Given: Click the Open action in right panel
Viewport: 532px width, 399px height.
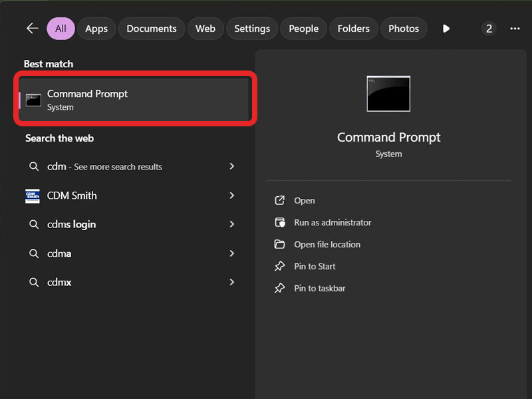Looking at the screenshot, I should pos(305,201).
